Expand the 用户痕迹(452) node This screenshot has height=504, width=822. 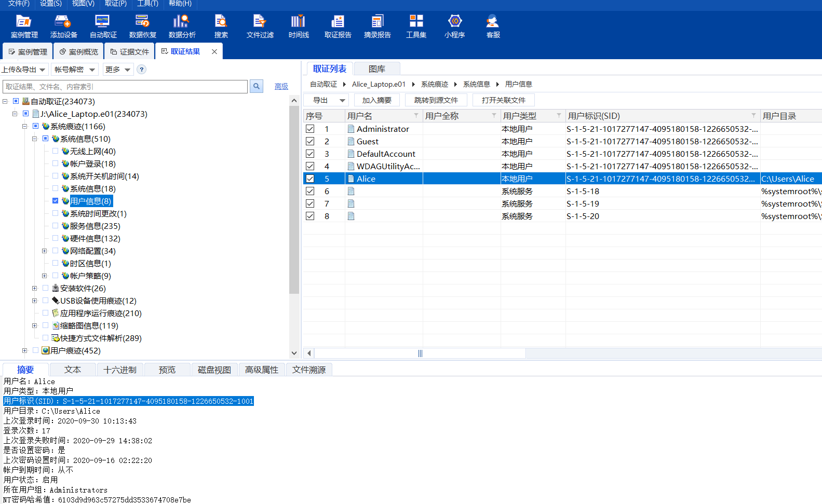25,350
